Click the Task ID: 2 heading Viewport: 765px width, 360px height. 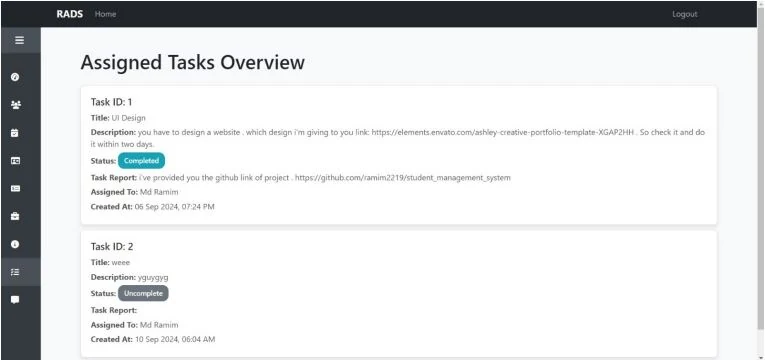click(x=112, y=246)
